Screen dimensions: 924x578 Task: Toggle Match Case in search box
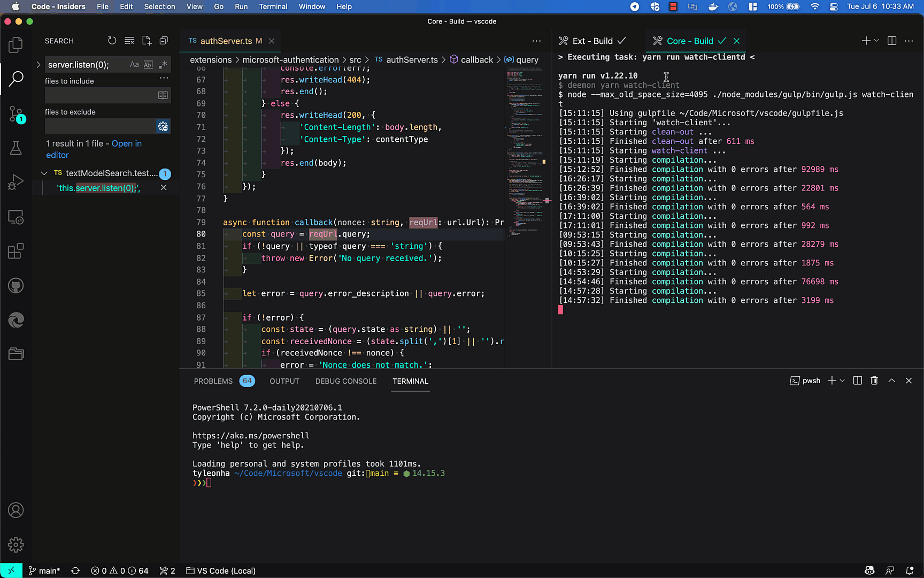pos(134,65)
